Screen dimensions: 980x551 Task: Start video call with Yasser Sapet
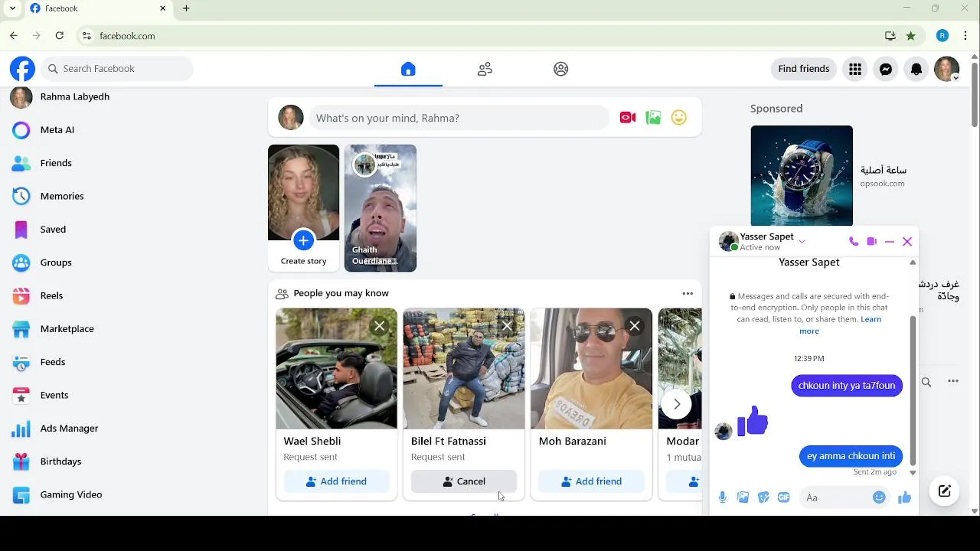[871, 242]
